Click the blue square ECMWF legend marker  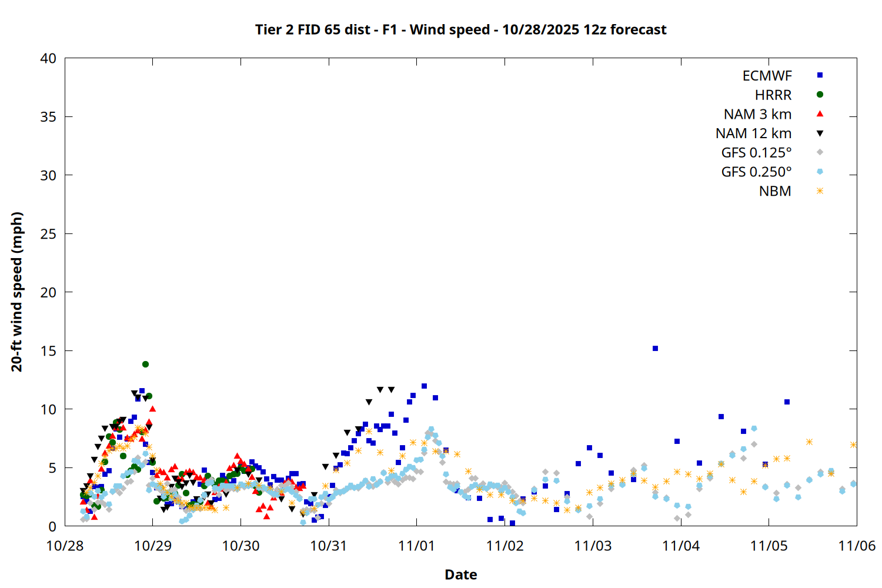(820, 75)
